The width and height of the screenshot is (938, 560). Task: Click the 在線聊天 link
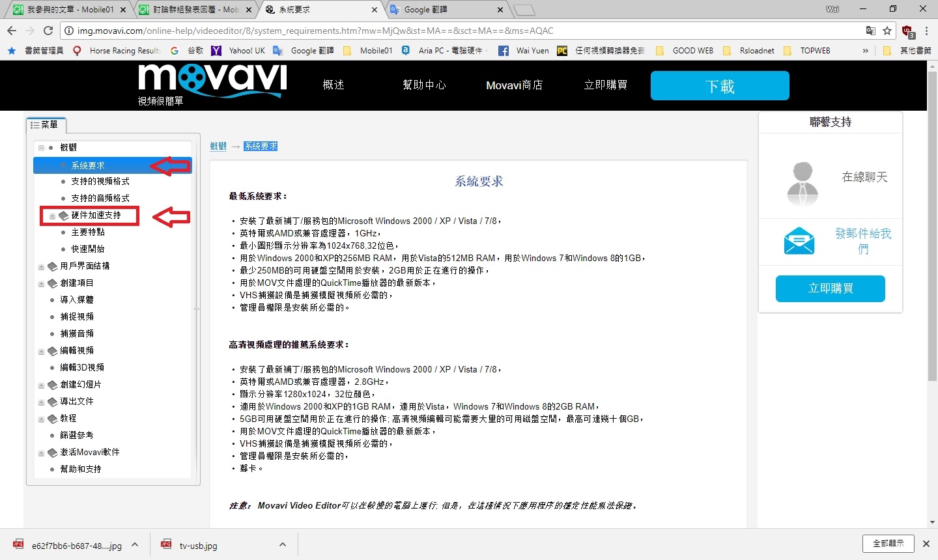click(864, 177)
